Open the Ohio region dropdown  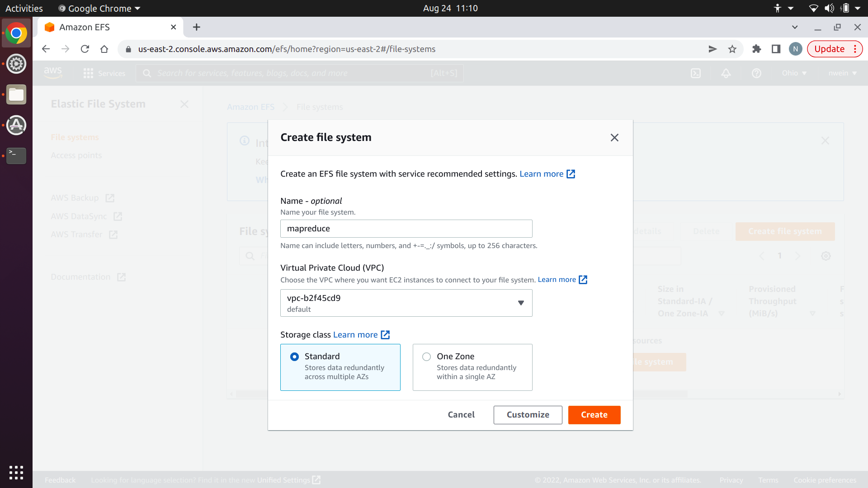(794, 73)
